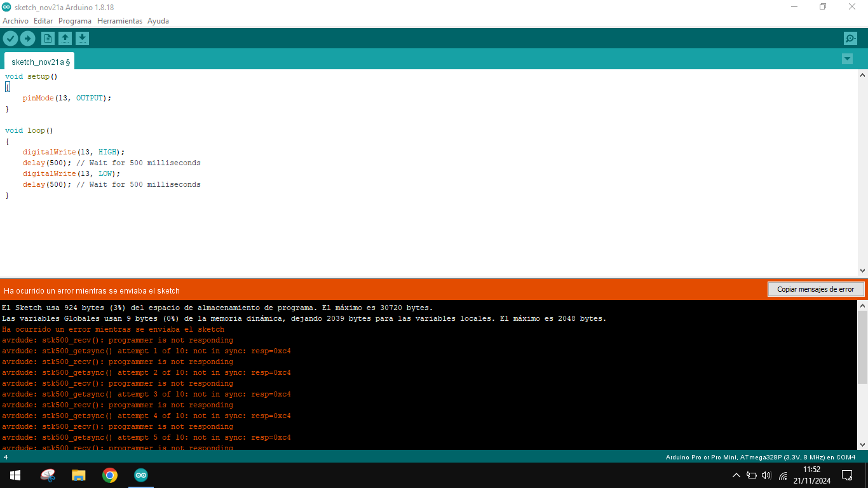Click the 'Las variables Globales' console line
The width and height of the screenshot is (868, 488).
coord(304,318)
